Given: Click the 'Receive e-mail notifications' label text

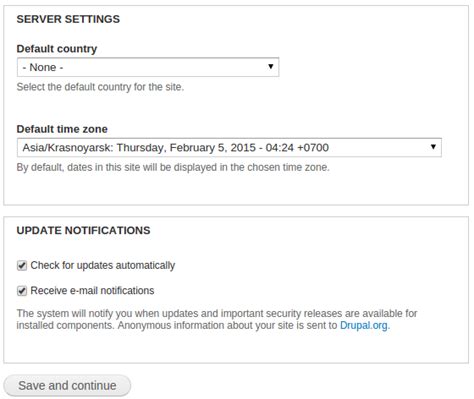Looking at the screenshot, I should (x=92, y=290).
